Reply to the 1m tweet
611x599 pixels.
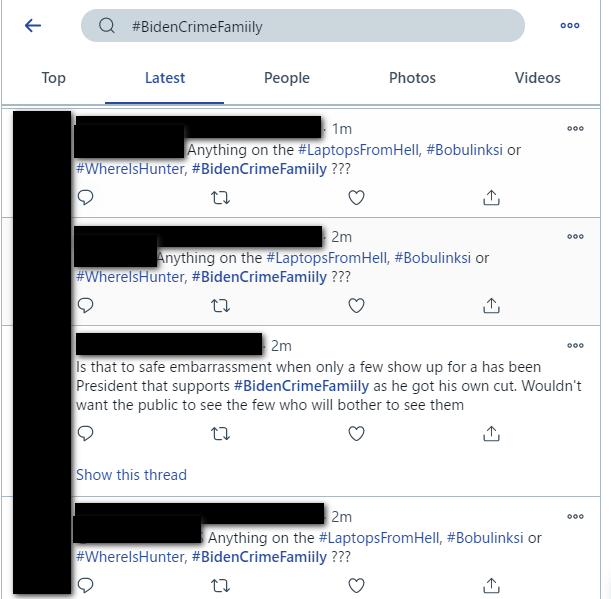point(85,197)
